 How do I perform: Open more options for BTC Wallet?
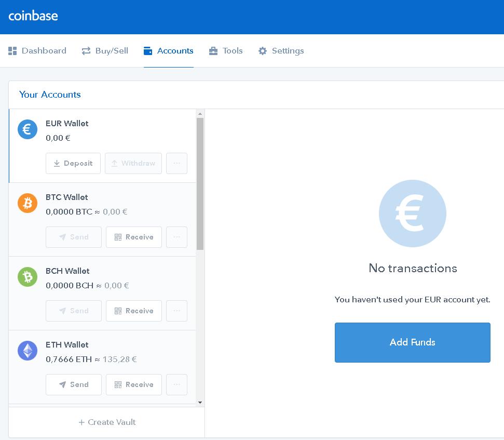pyautogui.click(x=176, y=237)
